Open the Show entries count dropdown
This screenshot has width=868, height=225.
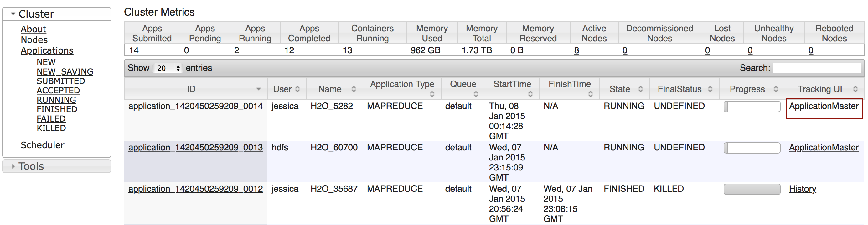pyautogui.click(x=168, y=68)
